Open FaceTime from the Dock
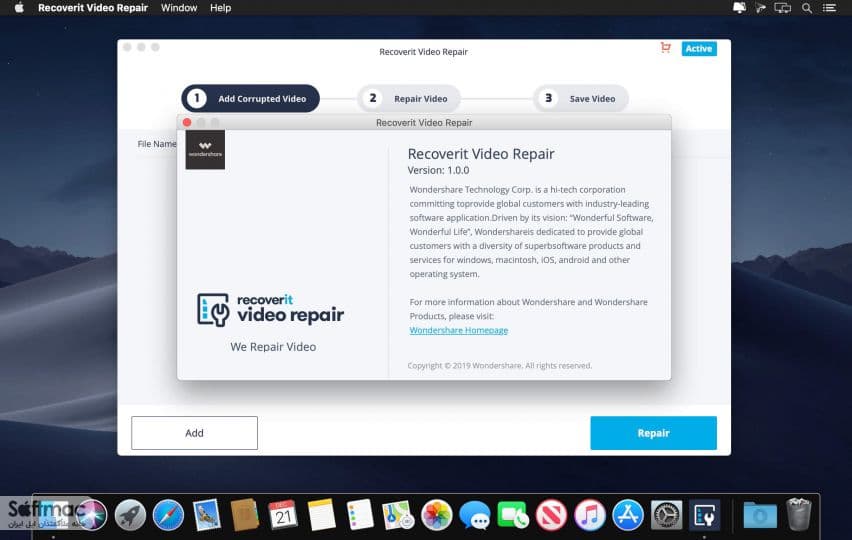This screenshot has width=852, height=540. click(512, 515)
